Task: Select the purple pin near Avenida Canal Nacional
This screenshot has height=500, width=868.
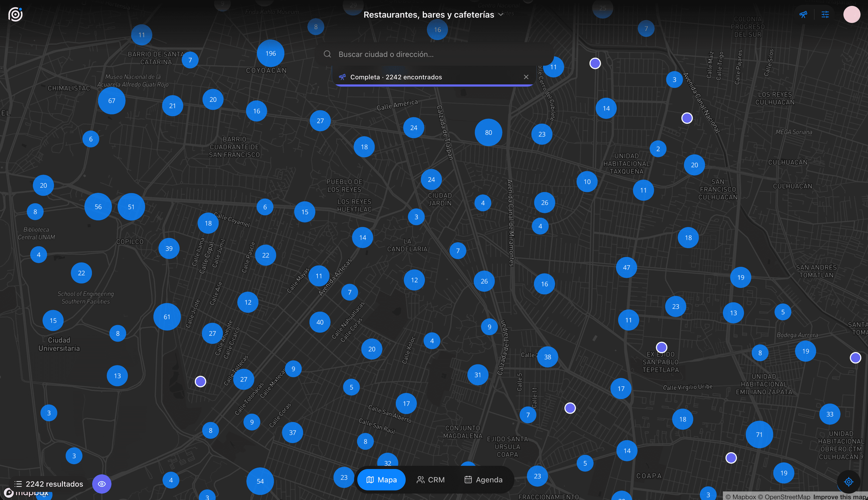Action: coord(687,118)
